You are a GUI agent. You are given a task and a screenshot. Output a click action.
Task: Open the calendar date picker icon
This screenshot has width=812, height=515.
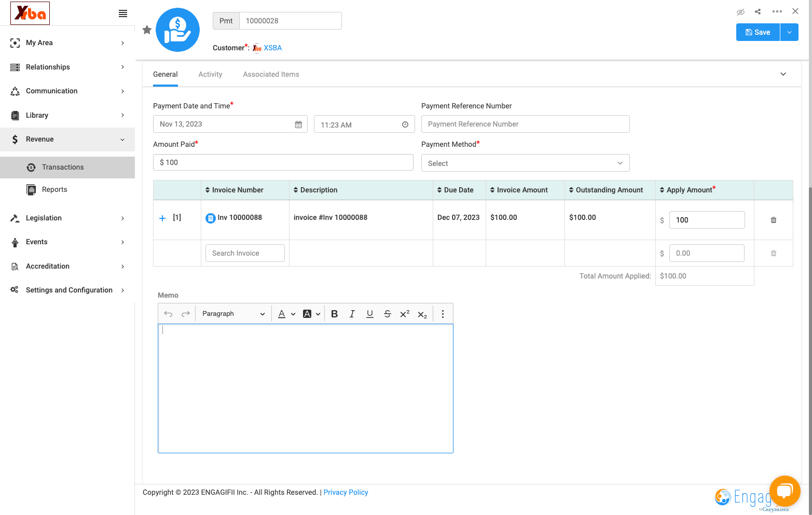(298, 124)
